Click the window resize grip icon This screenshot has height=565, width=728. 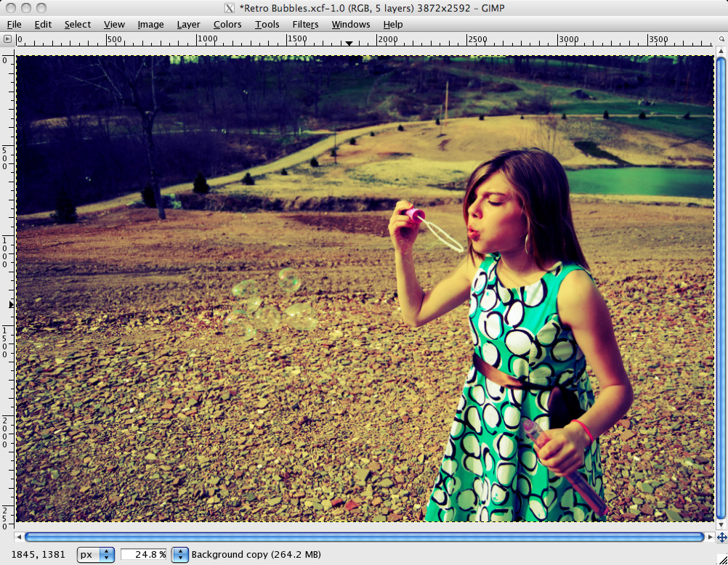point(723,559)
